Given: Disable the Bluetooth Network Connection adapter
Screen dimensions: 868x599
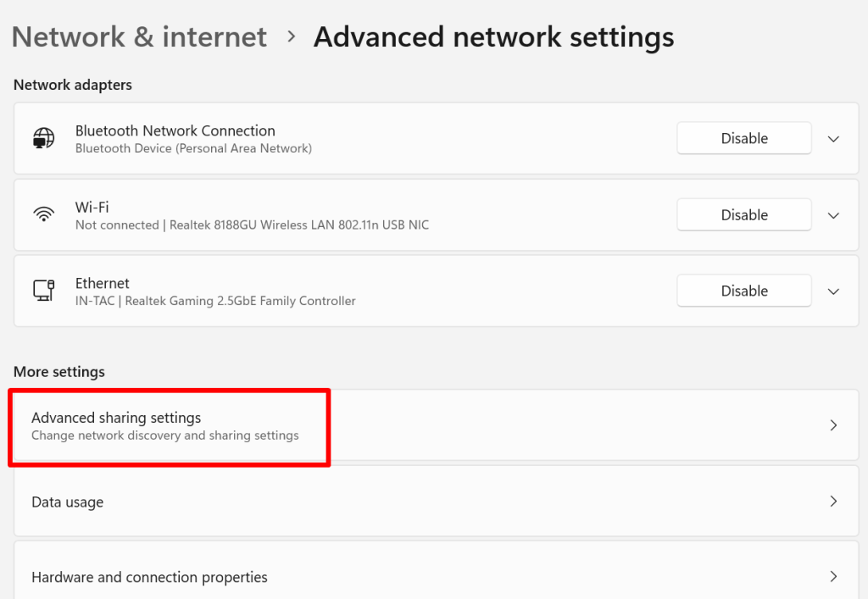Looking at the screenshot, I should [744, 138].
